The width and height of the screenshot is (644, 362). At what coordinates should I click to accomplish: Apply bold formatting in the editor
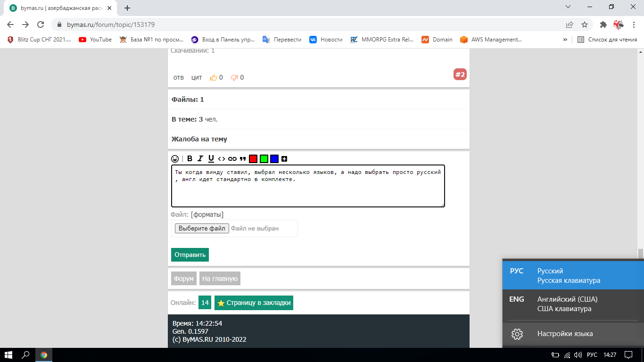tap(190, 159)
